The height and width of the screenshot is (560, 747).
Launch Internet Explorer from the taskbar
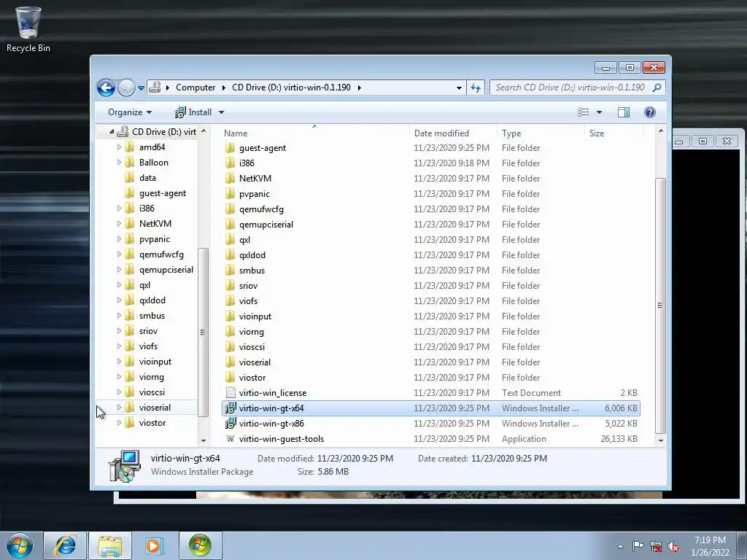point(65,545)
